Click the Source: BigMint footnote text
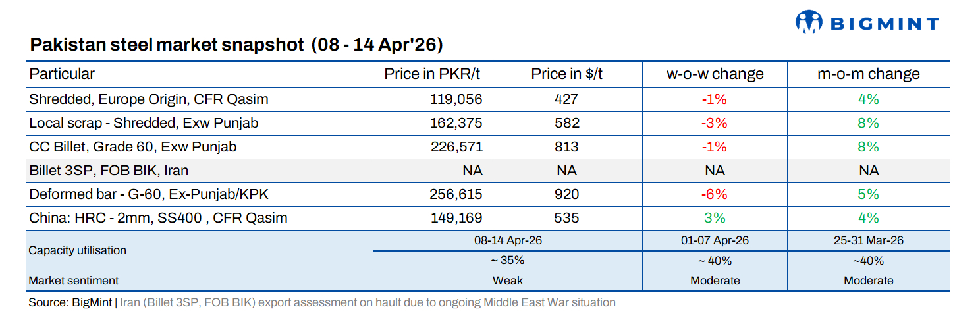980x322 pixels. pyautogui.click(x=71, y=303)
